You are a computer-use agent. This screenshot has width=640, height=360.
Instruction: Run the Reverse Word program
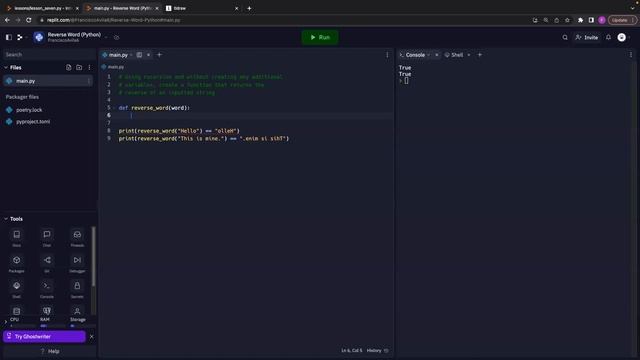(x=320, y=37)
